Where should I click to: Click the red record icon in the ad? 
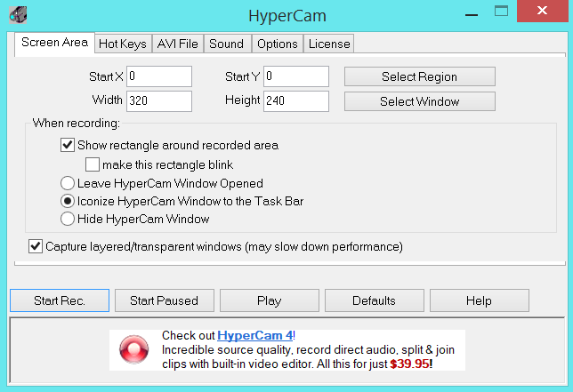133,349
